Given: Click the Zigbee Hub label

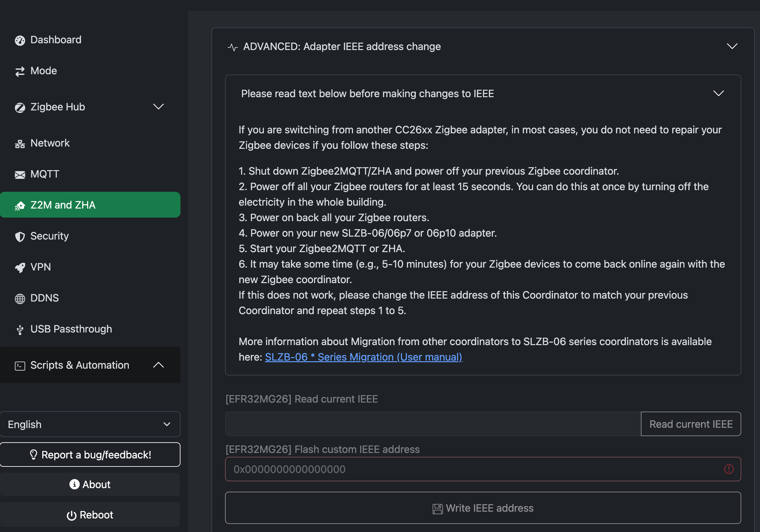Looking at the screenshot, I should [x=57, y=107].
